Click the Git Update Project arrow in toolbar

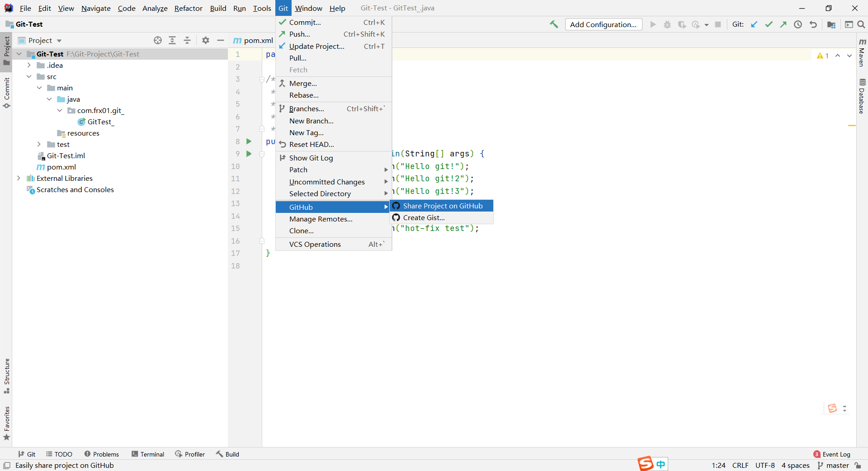point(754,24)
